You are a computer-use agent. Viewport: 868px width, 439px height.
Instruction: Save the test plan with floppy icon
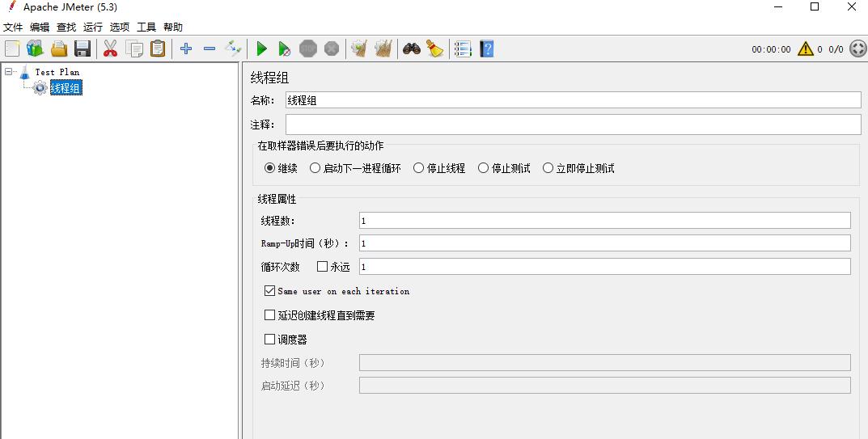[x=83, y=49]
